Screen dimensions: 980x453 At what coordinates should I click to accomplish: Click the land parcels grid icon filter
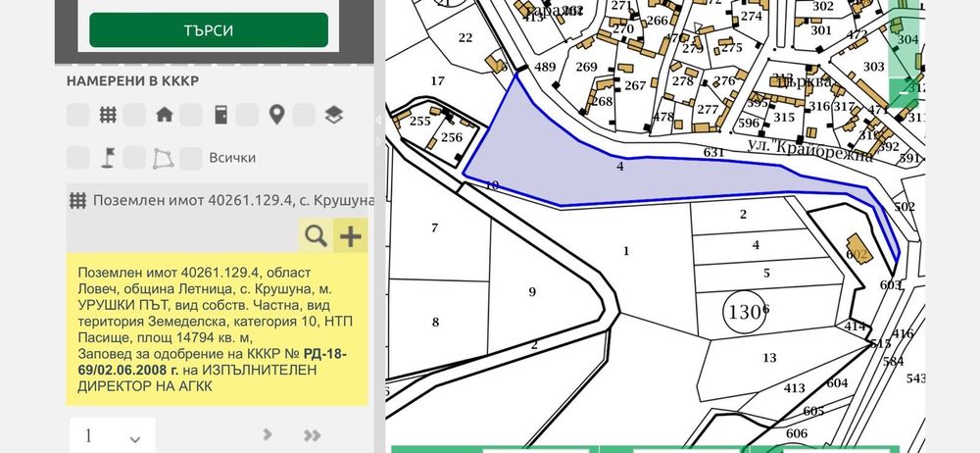click(x=108, y=115)
